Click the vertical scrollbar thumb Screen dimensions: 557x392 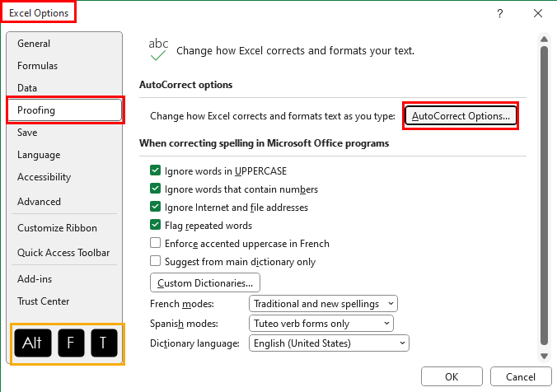pyautogui.click(x=544, y=195)
